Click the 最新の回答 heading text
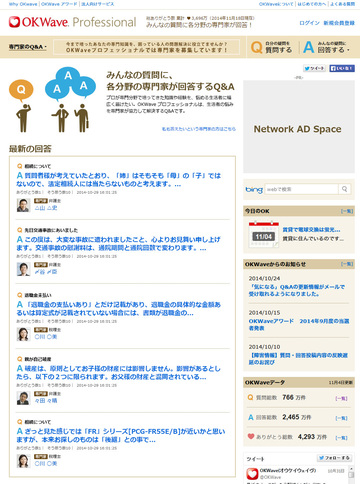This screenshot has width=360, height=484. [30, 149]
